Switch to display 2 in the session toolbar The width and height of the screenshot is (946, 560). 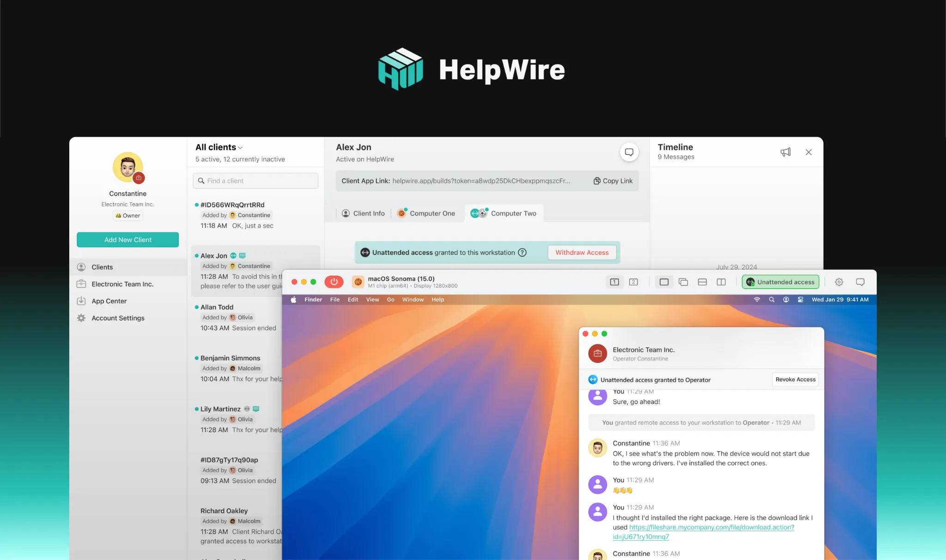[634, 282]
